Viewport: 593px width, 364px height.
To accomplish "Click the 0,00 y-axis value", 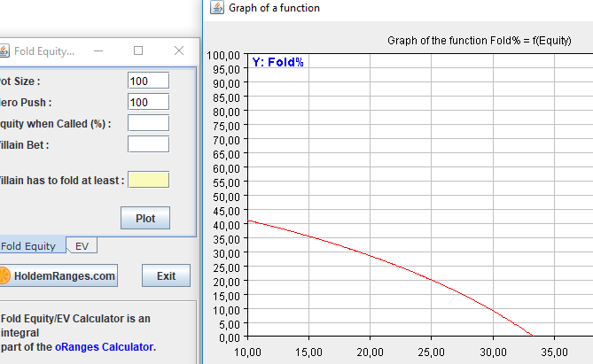I will coord(230,337).
